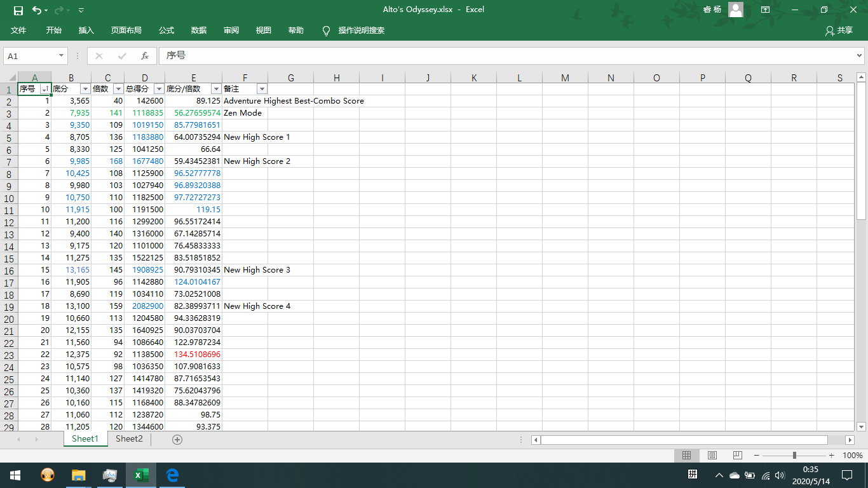Open the 备注 filter dropdown
This screenshot has height=488, width=868.
(x=262, y=89)
